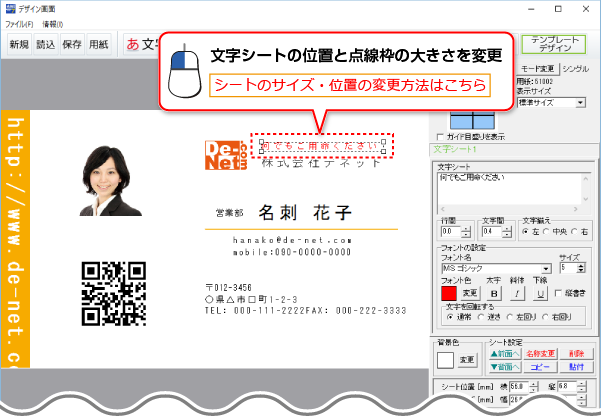Image resolution: width=601 pixels, height=417 pixels.
Task: Toggle underline with the U button
Action: [540, 294]
